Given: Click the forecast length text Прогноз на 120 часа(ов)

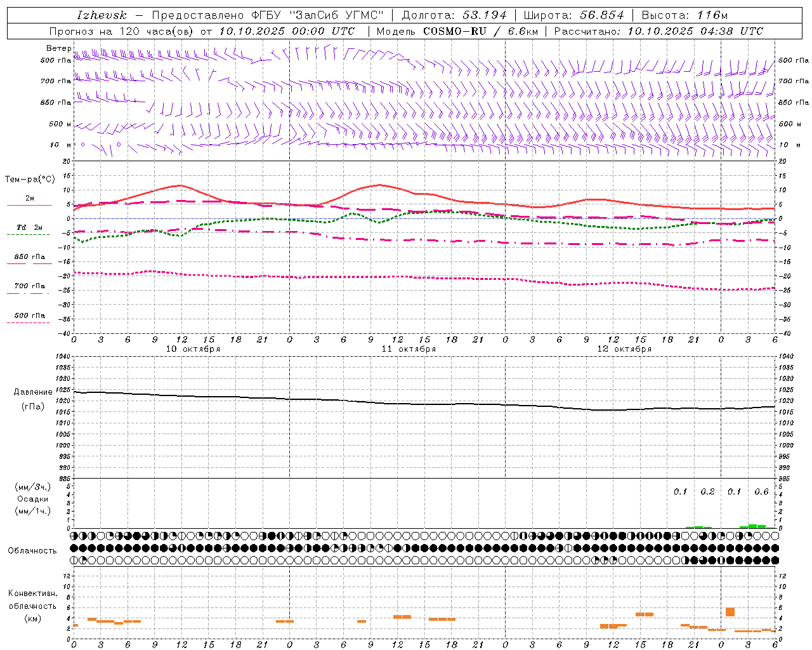Looking at the screenshot, I should [122, 31].
